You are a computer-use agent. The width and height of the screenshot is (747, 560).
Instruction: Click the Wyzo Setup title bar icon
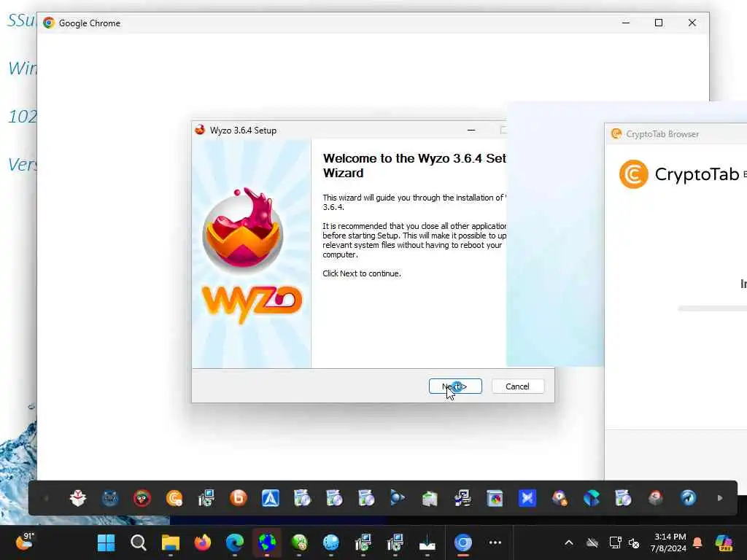[x=200, y=130]
